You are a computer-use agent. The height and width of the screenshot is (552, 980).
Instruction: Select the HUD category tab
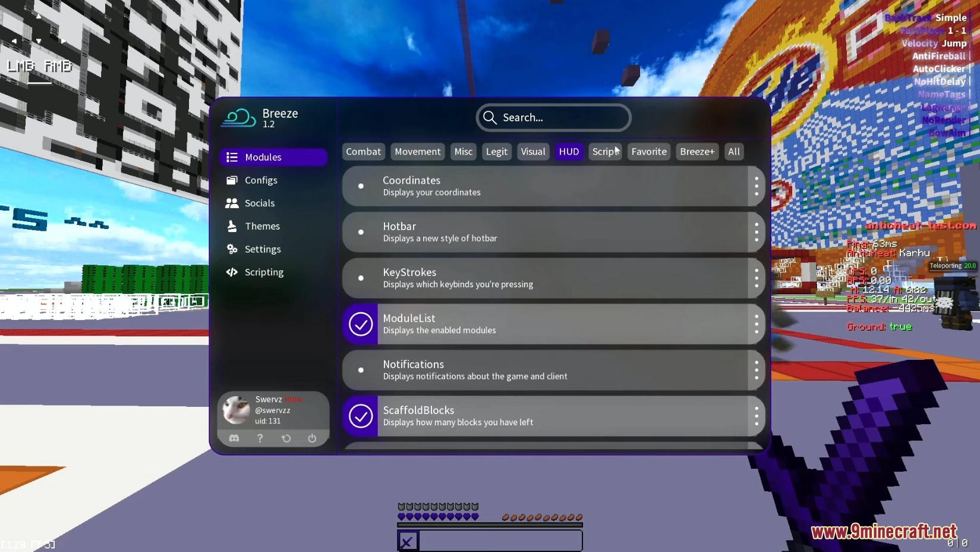pos(569,152)
